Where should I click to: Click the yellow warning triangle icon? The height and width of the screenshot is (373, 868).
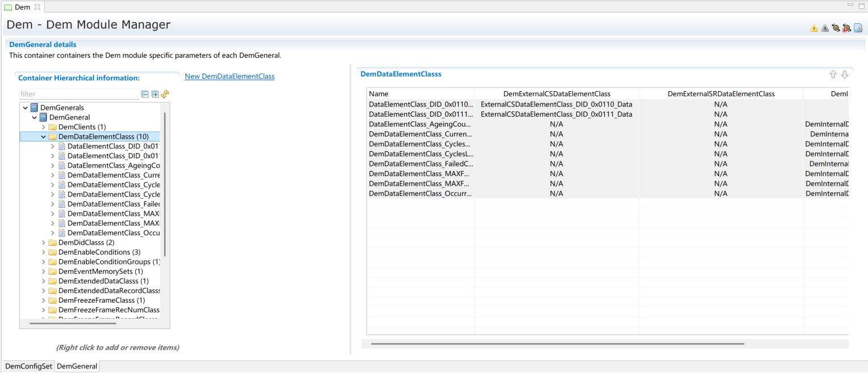point(814,28)
